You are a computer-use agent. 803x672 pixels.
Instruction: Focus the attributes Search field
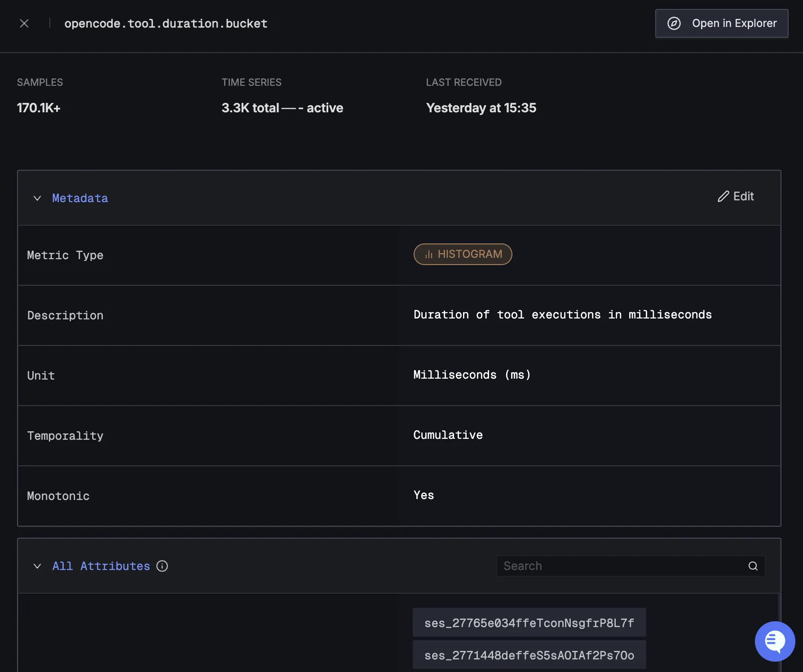631,566
